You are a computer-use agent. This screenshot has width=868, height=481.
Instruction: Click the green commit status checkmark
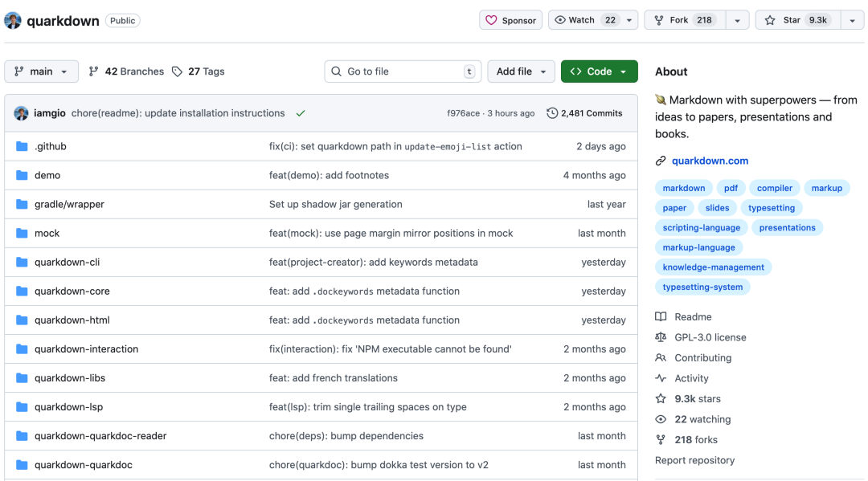click(301, 113)
